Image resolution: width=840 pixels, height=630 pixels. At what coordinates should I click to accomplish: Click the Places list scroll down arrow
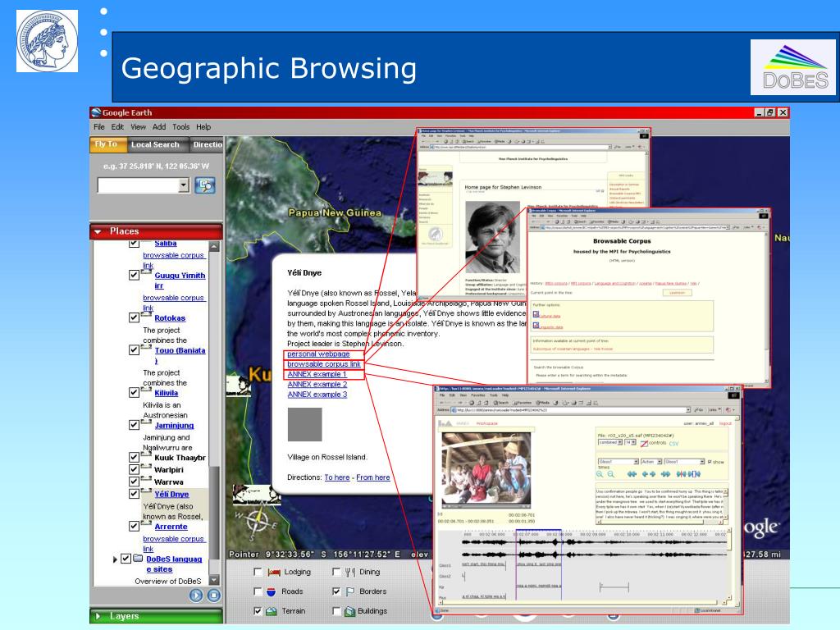pyautogui.click(x=214, y=580)
